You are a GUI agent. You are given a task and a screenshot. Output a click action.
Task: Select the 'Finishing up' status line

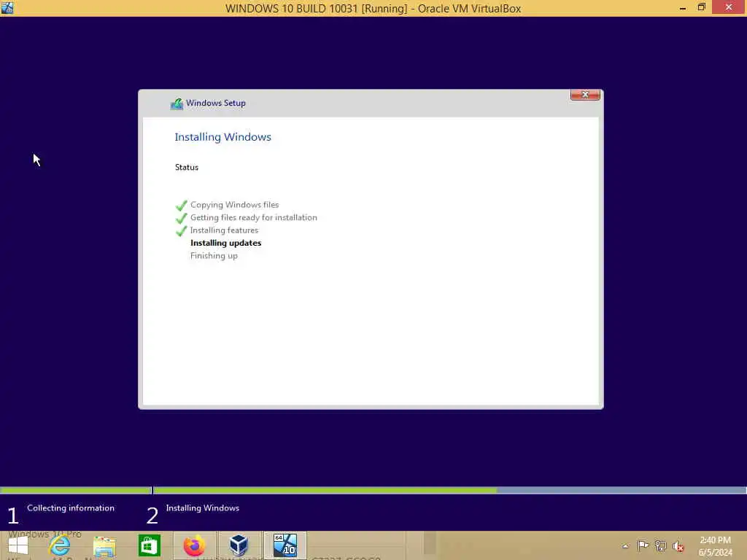(x=214, y=256)
